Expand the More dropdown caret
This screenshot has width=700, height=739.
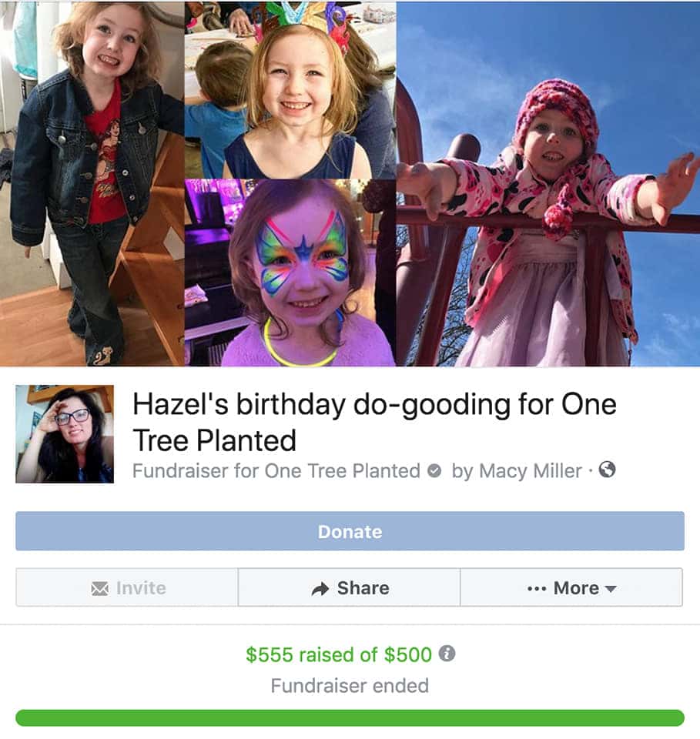pos(611,589)
